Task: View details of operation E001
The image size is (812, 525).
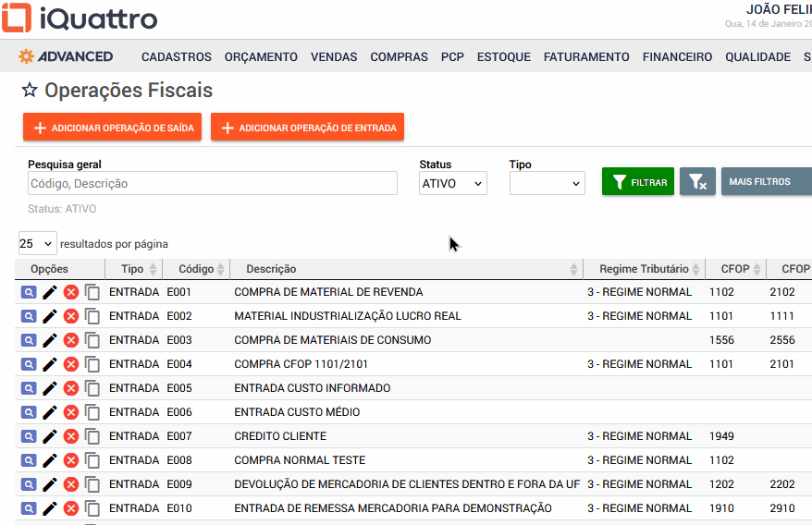Action: coord(28,292)
